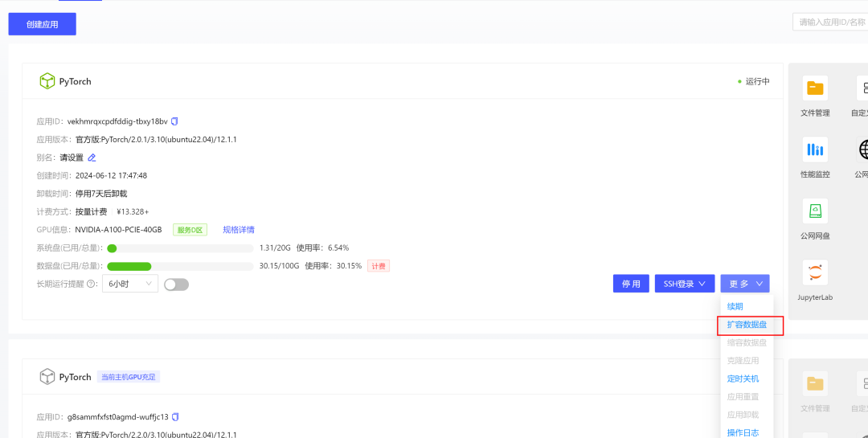The height and width of the screenshot is (438, 868).
Task: Click the 服务D区 tag
Action: tap(190, 230)
